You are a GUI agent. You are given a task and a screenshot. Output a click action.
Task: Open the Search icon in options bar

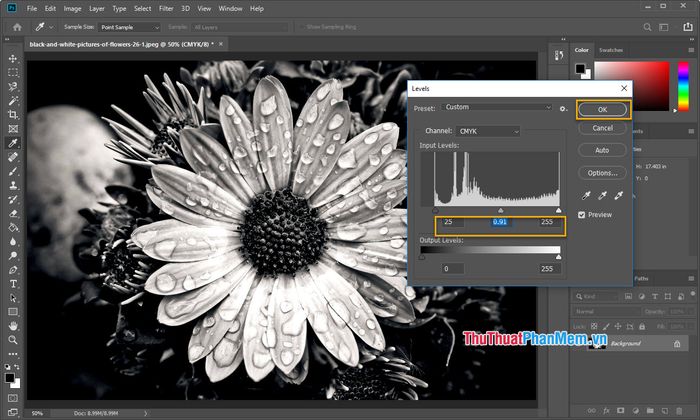(x=647, y=27)
